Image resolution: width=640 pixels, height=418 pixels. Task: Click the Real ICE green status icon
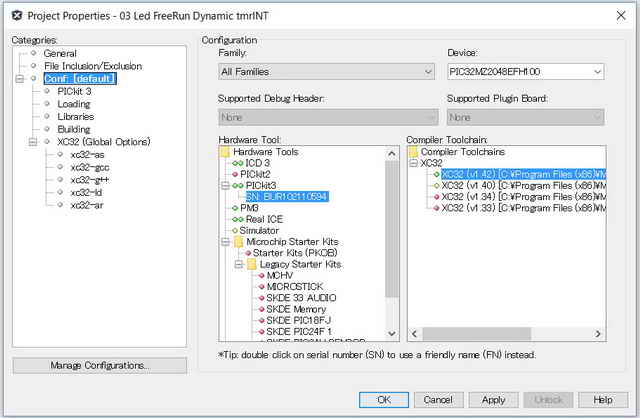(238, 220)
